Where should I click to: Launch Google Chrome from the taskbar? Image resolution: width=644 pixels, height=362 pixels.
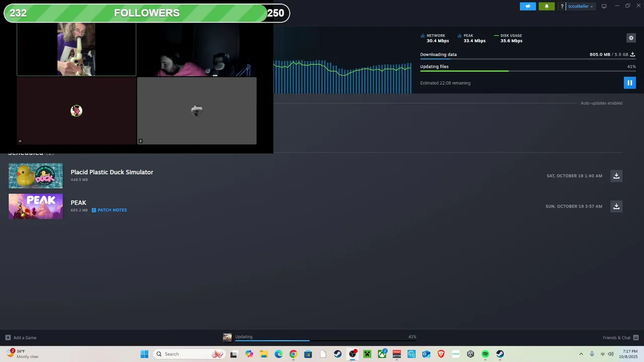click(x=293, y=354)
